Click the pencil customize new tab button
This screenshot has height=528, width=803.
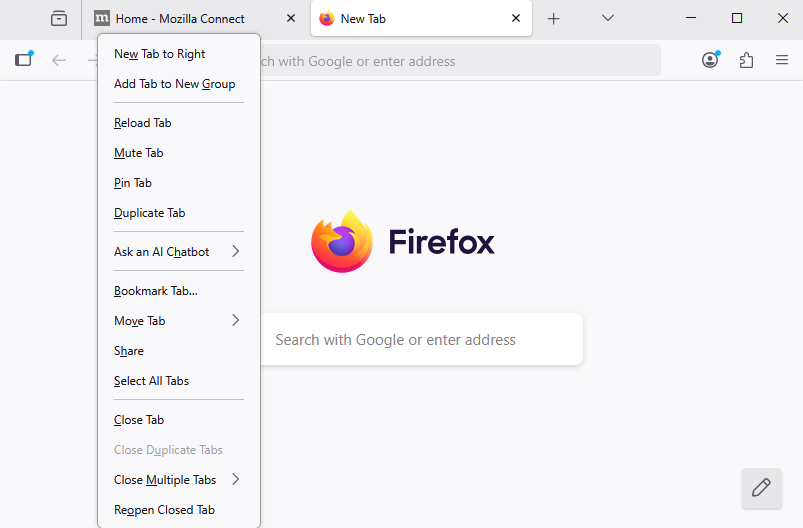(762, 488)
